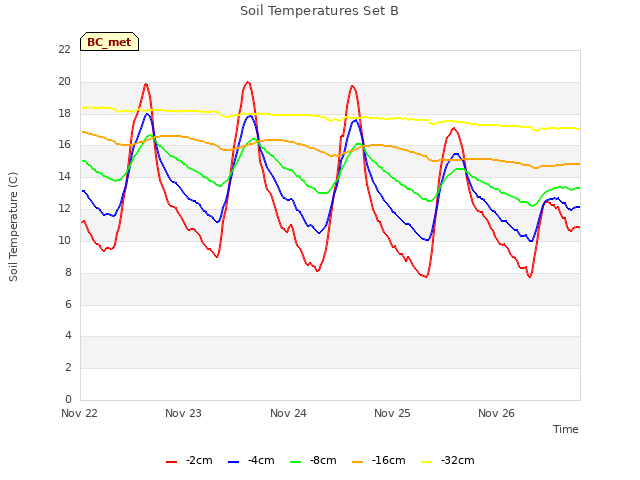This screenshot has width=640, height=480.
Task: Click the Soil Temperature (C) axis label
Action: [13, 227]
